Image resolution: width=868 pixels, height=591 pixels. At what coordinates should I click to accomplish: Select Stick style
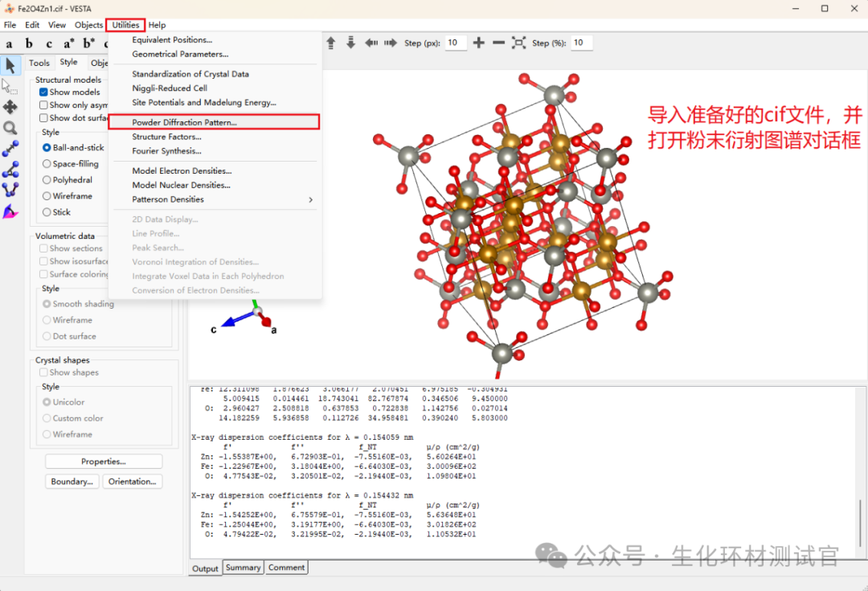tap(47, 211)
